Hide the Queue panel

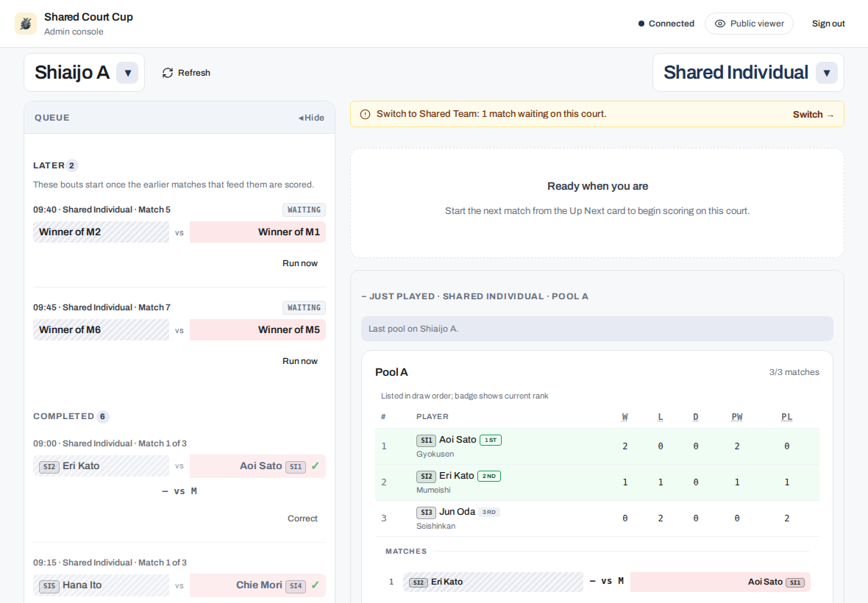[x=311, y=118]
